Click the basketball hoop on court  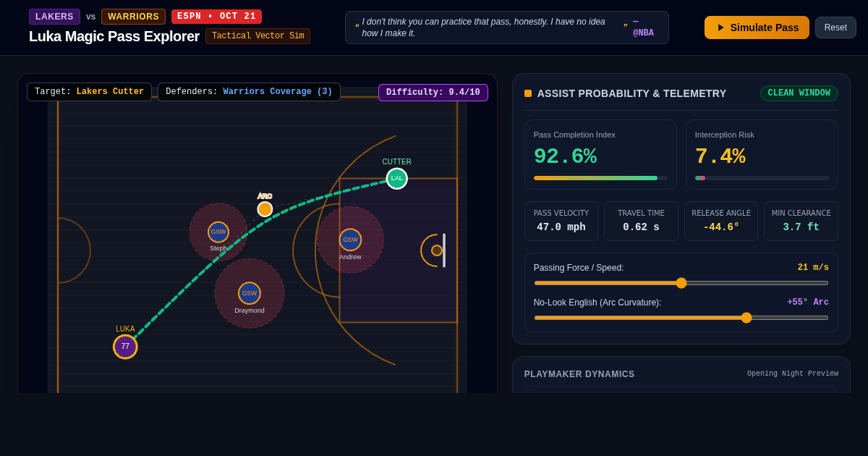tap(437, 250)
